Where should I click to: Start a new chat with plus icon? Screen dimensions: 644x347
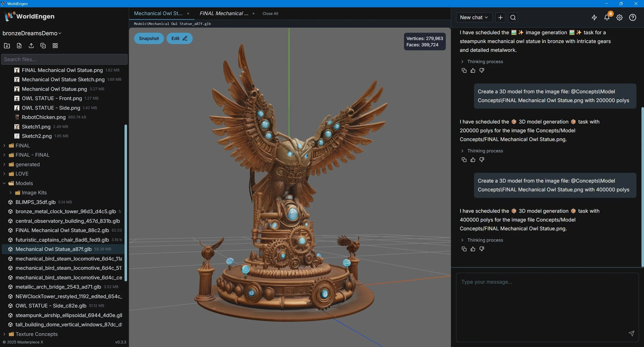[x=500, y=18]
